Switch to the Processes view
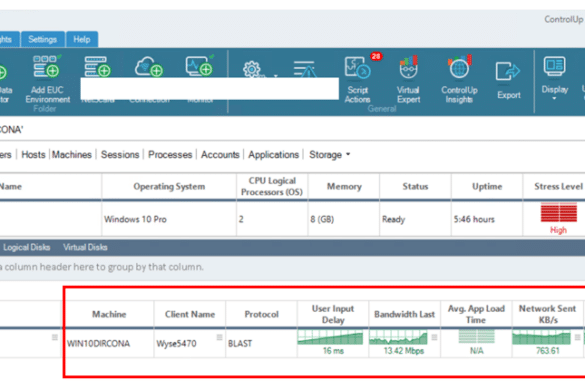The height and width of the screenshot is (390, 585). coord(170,155)
